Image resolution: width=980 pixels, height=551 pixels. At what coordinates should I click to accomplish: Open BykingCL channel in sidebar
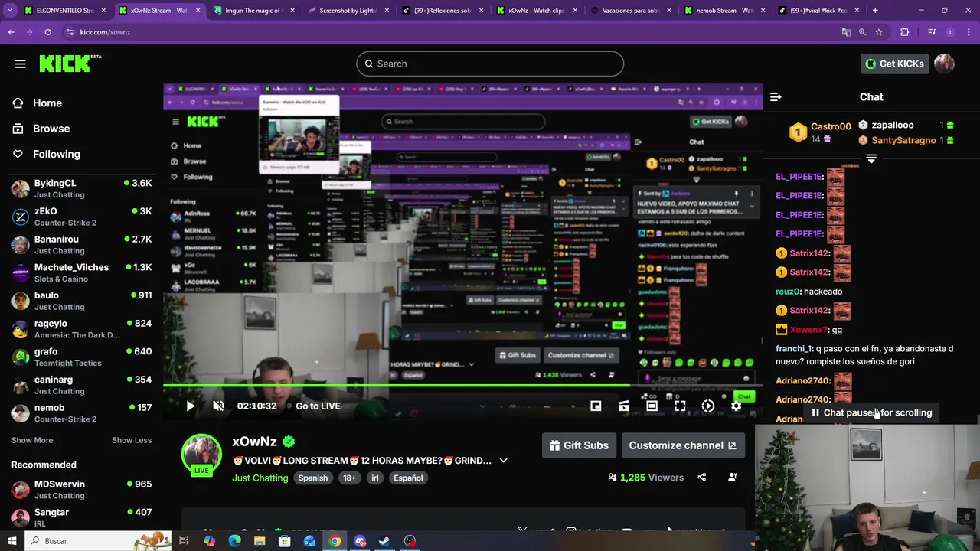(81, 188)
